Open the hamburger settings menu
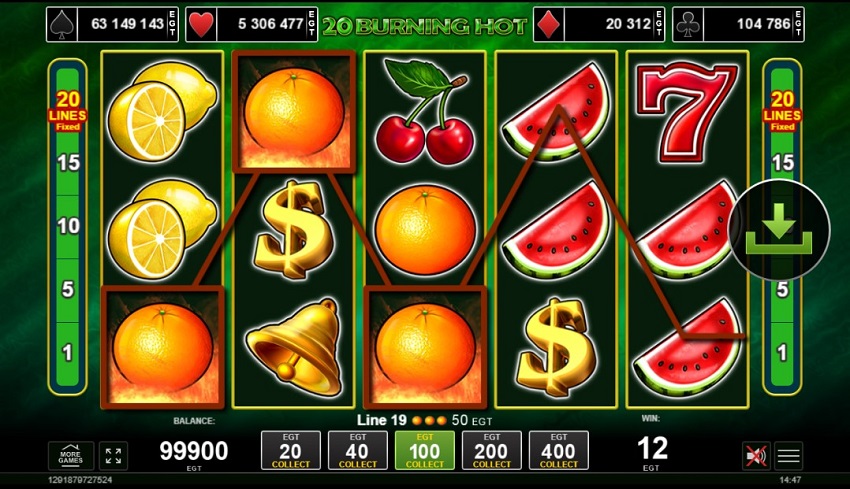 pyautogui.click(x=788, y=456)
